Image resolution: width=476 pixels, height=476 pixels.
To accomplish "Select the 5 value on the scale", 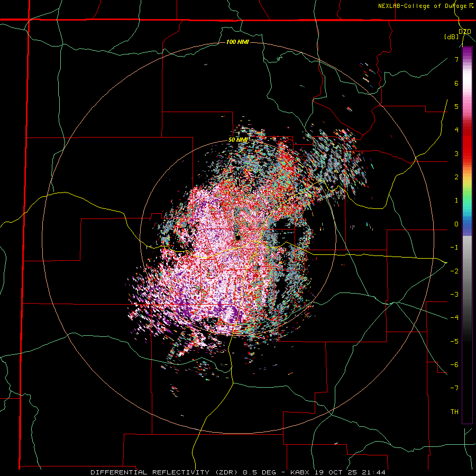I will [456, 106].
